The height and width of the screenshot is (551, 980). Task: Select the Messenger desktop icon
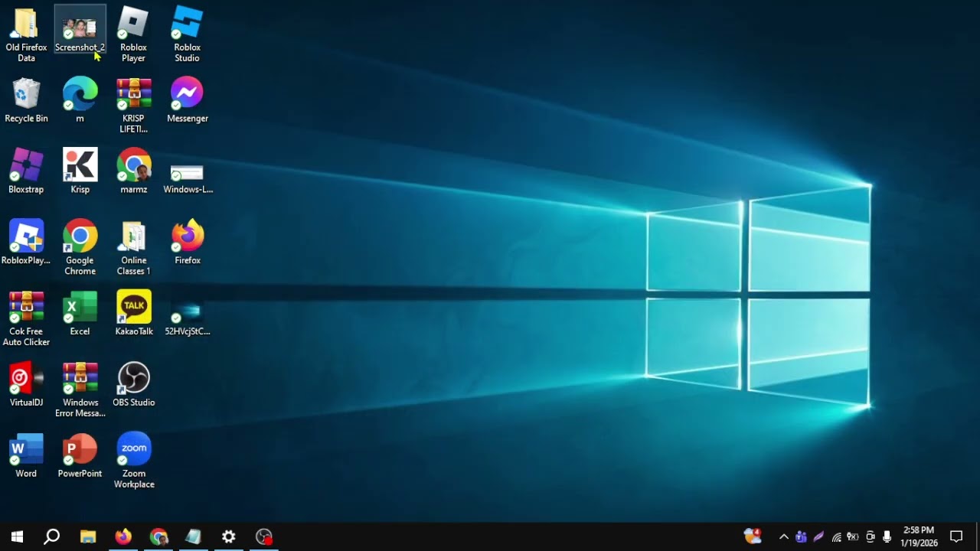(x=187, y=101)
